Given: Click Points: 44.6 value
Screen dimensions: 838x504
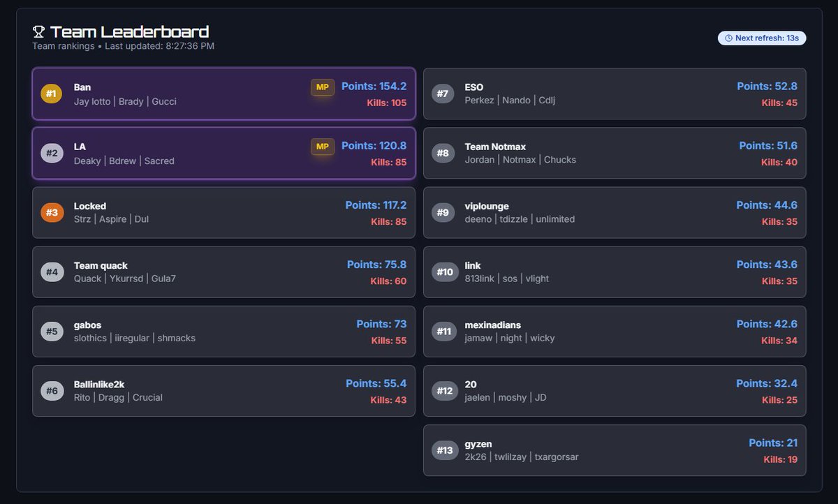Looking at the screenshot, I should coord(767,205).
